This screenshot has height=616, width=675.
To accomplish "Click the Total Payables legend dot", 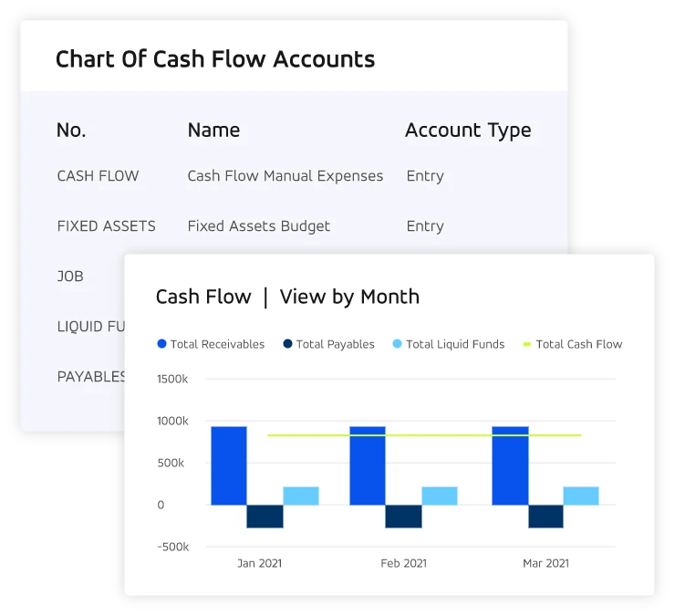I will (287, 344).
